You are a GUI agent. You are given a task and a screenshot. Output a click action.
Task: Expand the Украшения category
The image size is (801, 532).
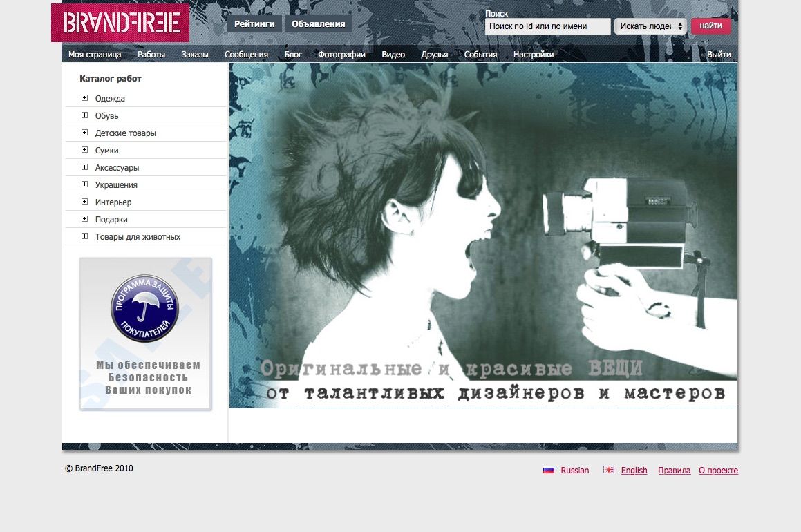85,184
